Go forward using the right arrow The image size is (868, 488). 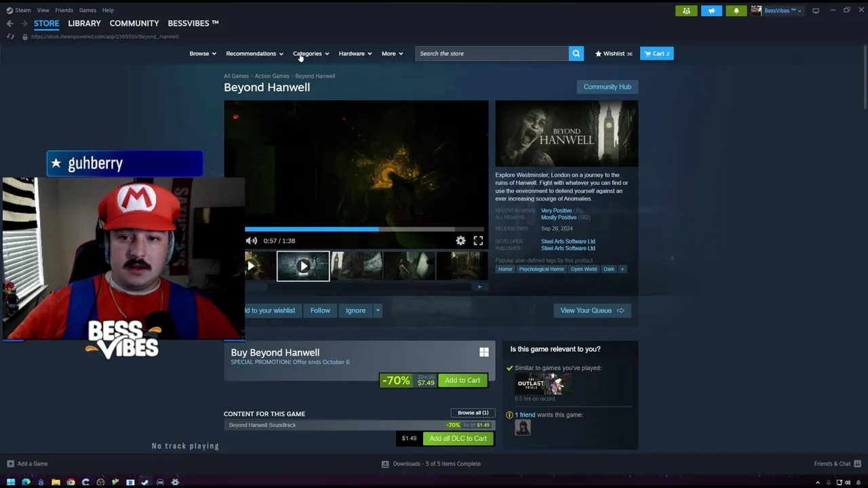(x=24, y=24)
